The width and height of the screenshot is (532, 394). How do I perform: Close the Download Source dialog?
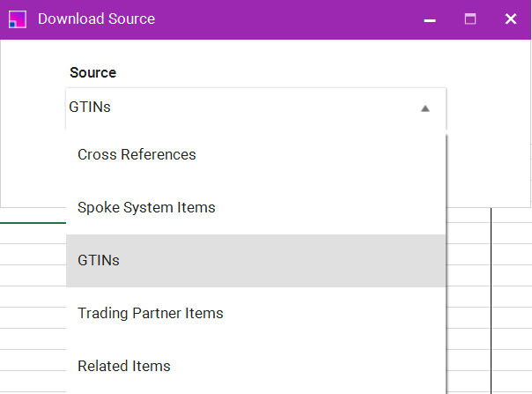tap(510, 19)
